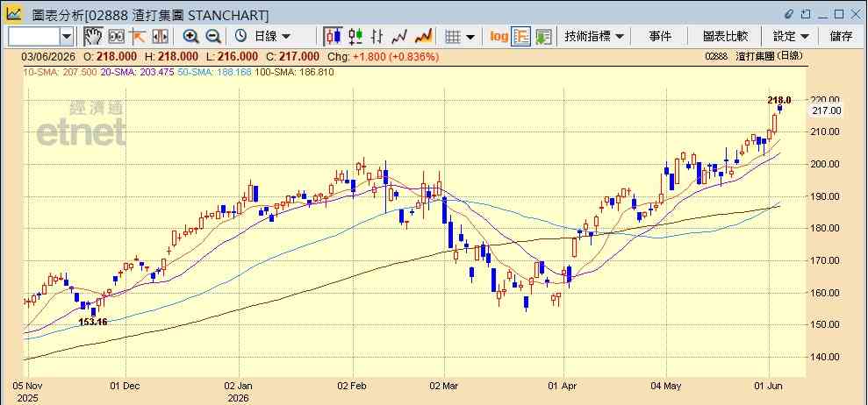Expand the grid style dropdown arrow
Image resolution: width=868 pixels, height=405 pixels.
click(470, 37)
